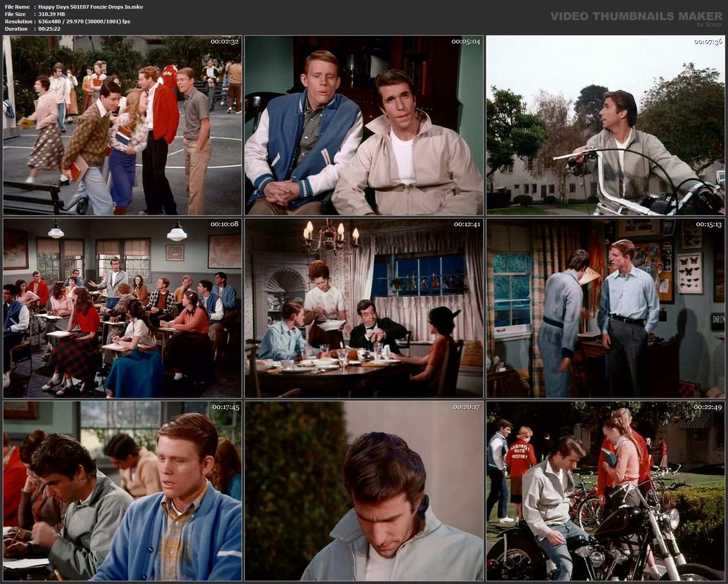728x584 pixels.
Task: Open the thumbnail at 00:02:32
Action: (x=122, y=125)
